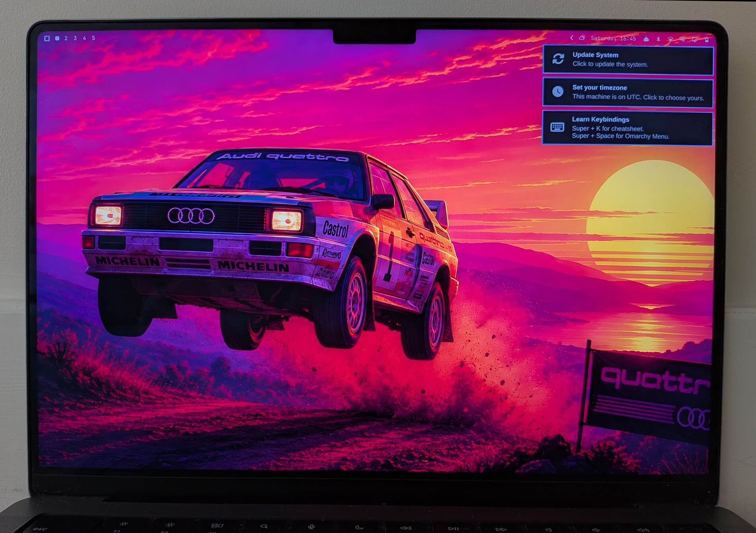Switch to workspace 3

(x=75, y=38)
